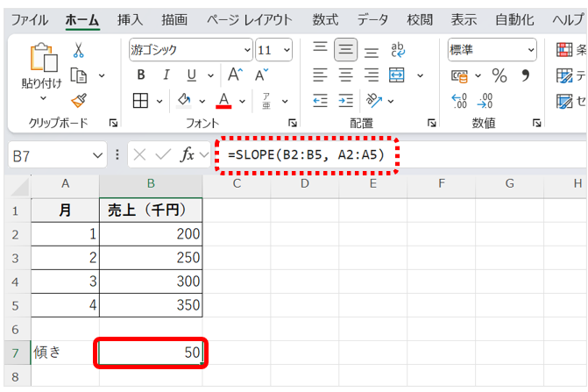The image size is (588, 392).
Task: Open font color dropdown arrow
Action: 242,101
